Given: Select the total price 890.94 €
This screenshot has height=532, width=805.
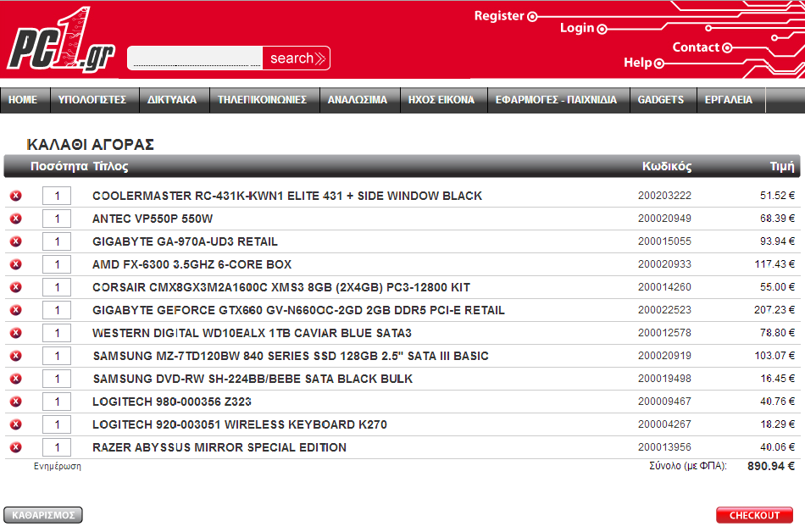Looking at the screenshot, I should click(770, 466).
